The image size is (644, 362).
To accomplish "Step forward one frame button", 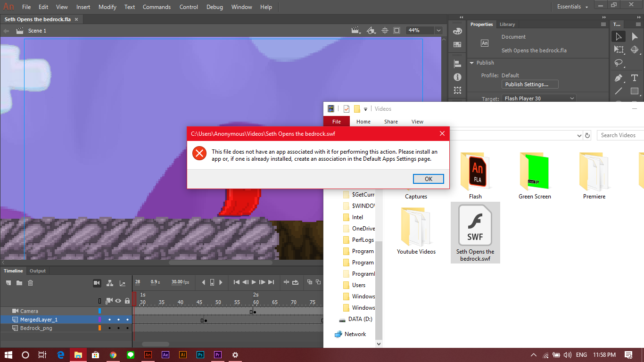I will pos(263,282).
